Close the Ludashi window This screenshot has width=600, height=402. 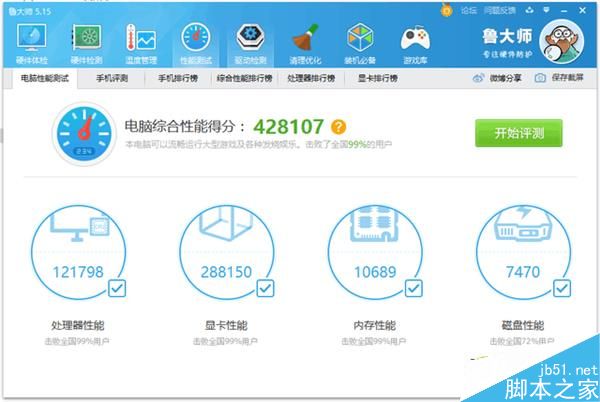coord(582,10)
